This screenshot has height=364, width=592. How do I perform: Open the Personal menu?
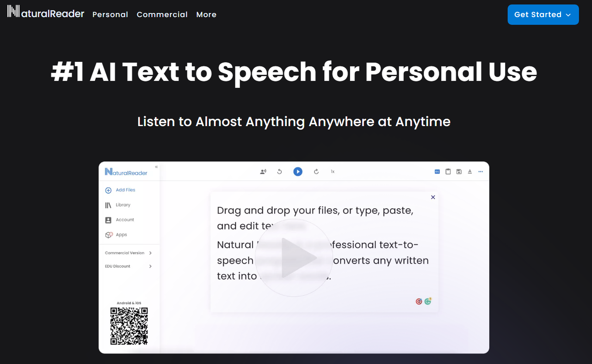tap(110, 14)
